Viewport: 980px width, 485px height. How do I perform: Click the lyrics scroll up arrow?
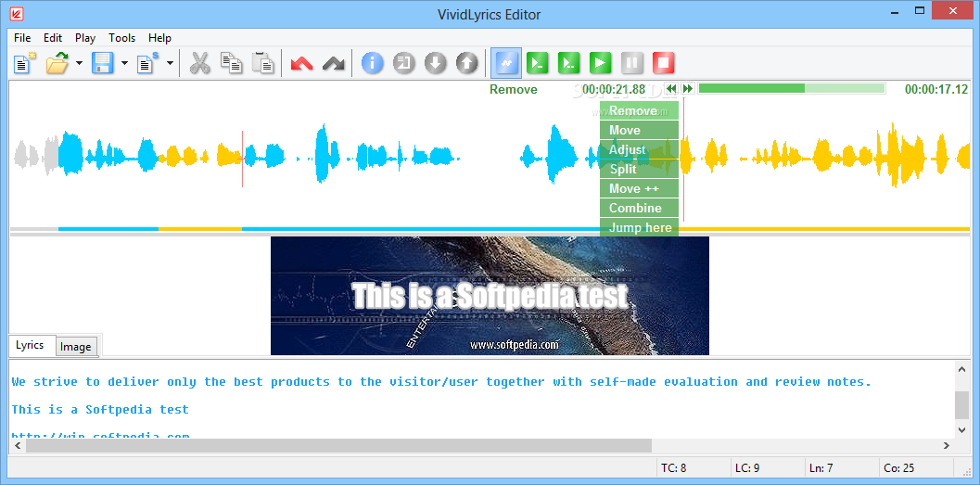tap(961, 369)
